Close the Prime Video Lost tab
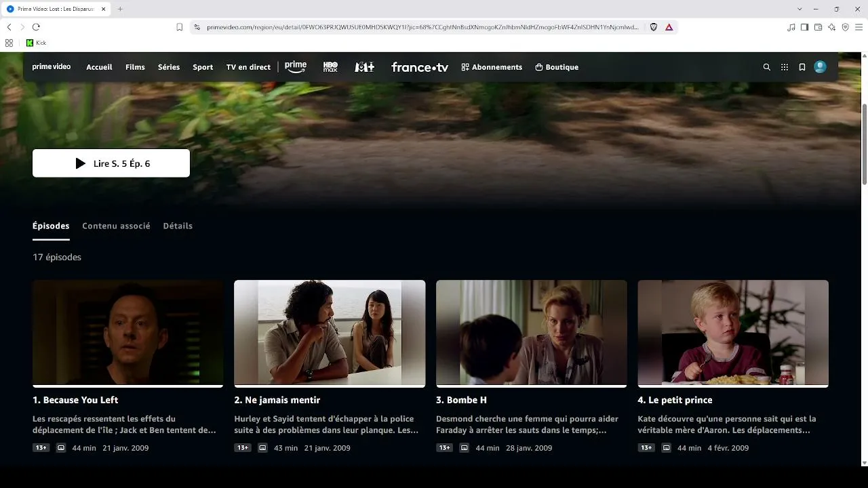This screenshot has height=488, width=868. click(x=103, y=9)
